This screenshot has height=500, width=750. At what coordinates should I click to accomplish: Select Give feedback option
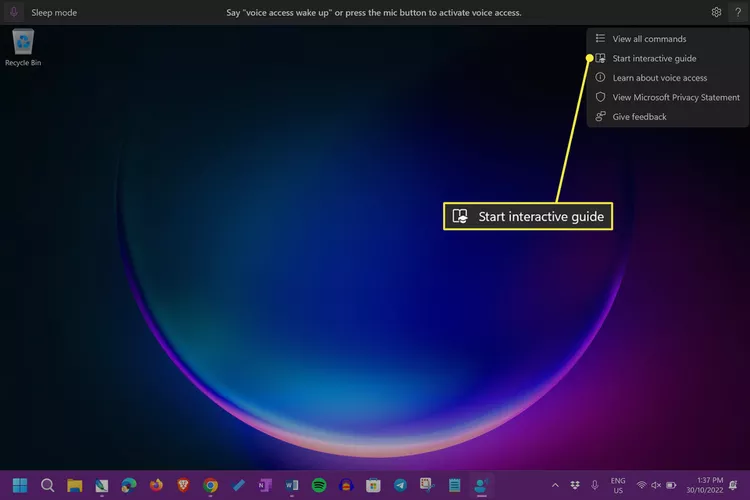click(x=639, y=117)
